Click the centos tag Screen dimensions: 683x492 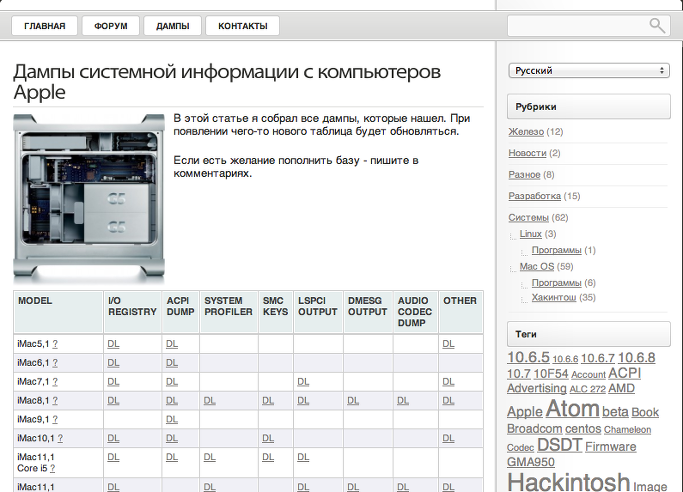pos(583,429)
